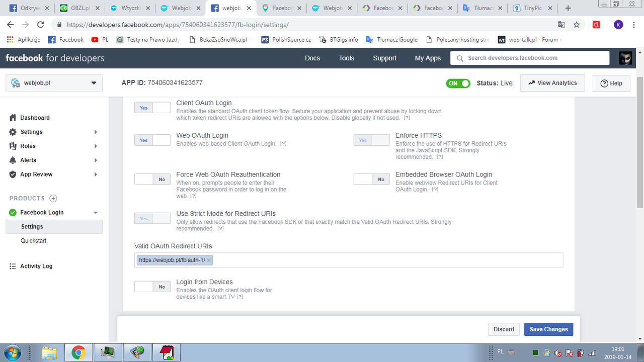
Task: Click help [?] next to Web OAuth Login
Action: [283, 144]
